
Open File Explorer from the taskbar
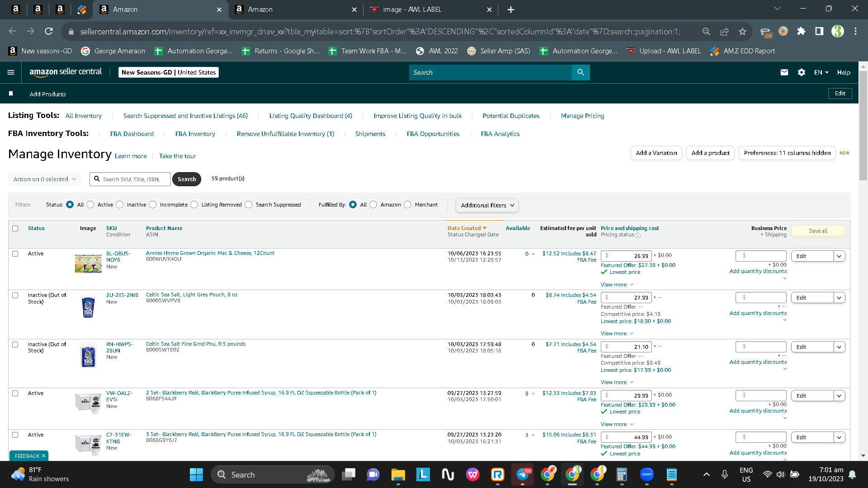pos(398,474)
